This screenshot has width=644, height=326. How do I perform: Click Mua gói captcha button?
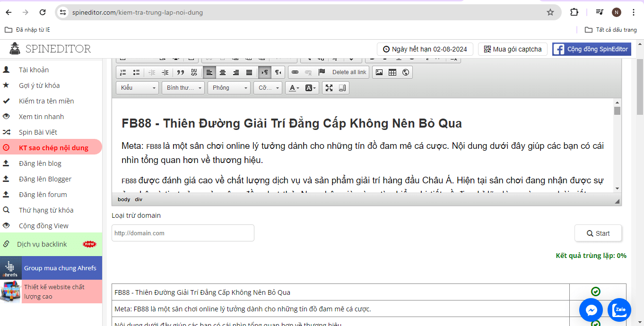point(513,49)
